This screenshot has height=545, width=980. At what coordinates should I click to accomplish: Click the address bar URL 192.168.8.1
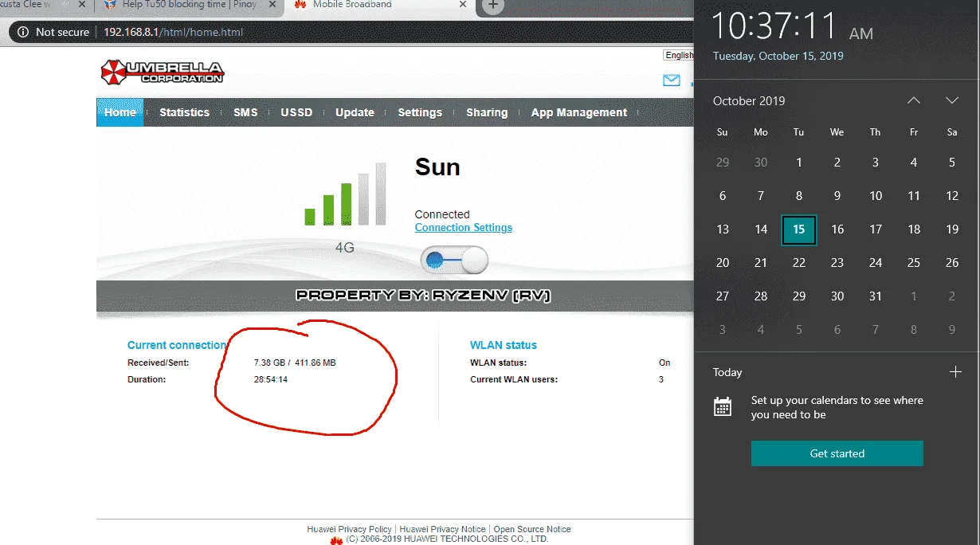(x=173, y=32)
